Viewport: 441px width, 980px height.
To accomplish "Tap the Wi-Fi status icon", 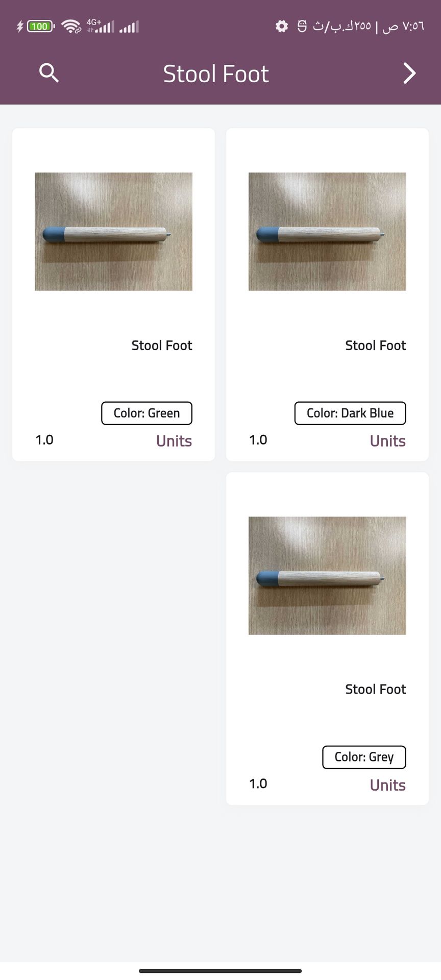I will [x=71, y=26].
